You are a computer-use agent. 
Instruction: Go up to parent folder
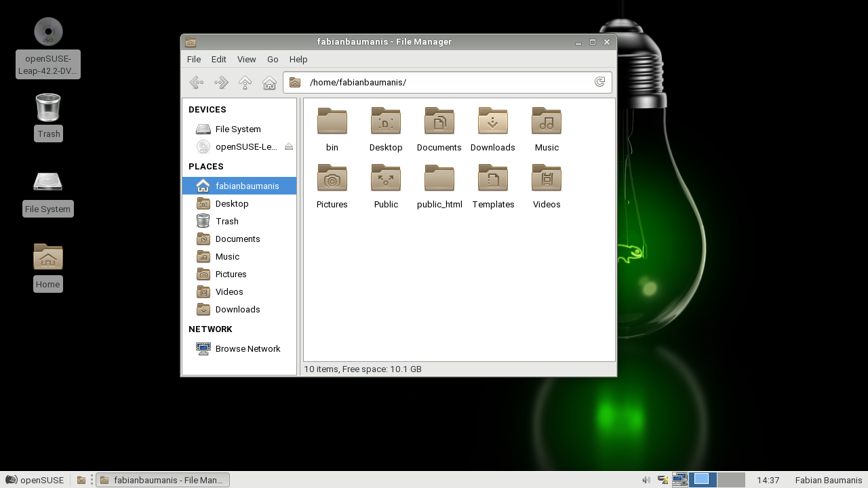[245, 83]
